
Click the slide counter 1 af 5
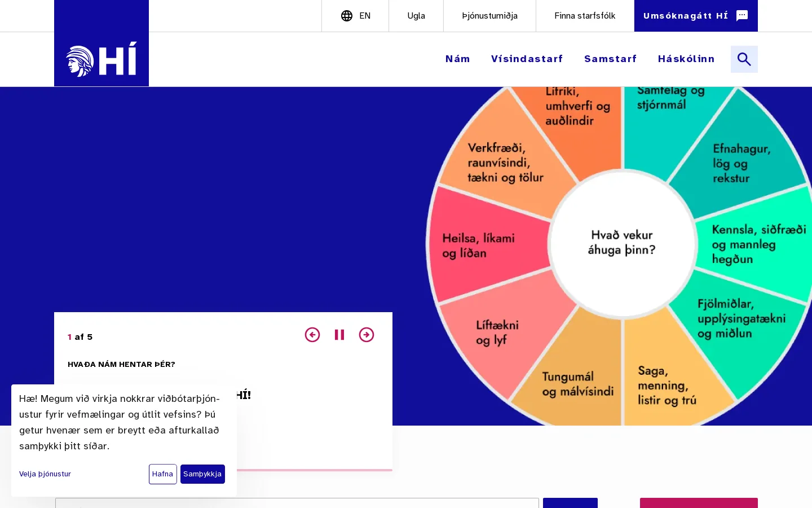coord(80,337)
